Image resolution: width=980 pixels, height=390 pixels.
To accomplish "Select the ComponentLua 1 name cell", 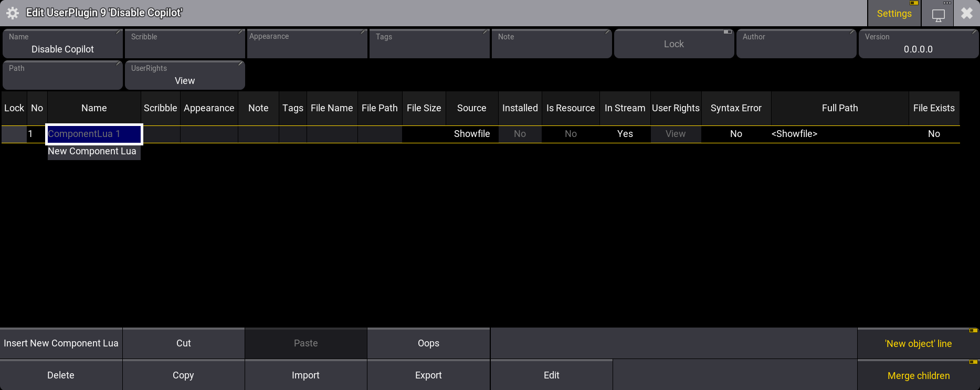I will [94, 134].
